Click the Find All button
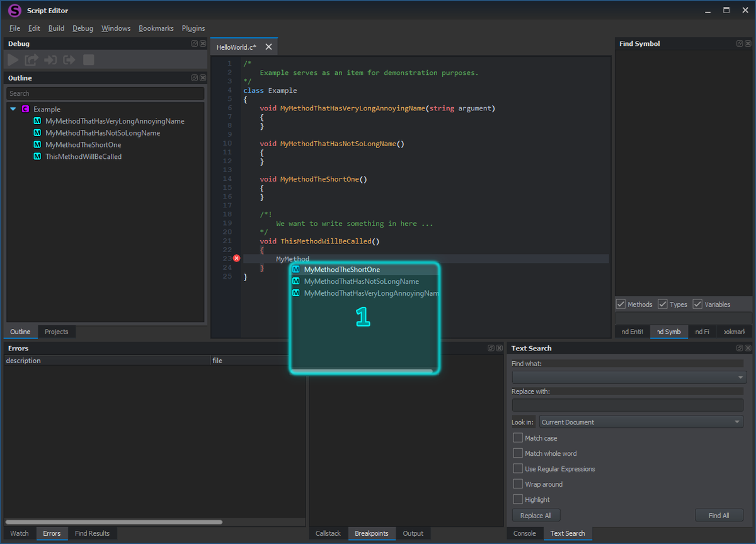This screenshot has height=544, width=756. point(719,515)
